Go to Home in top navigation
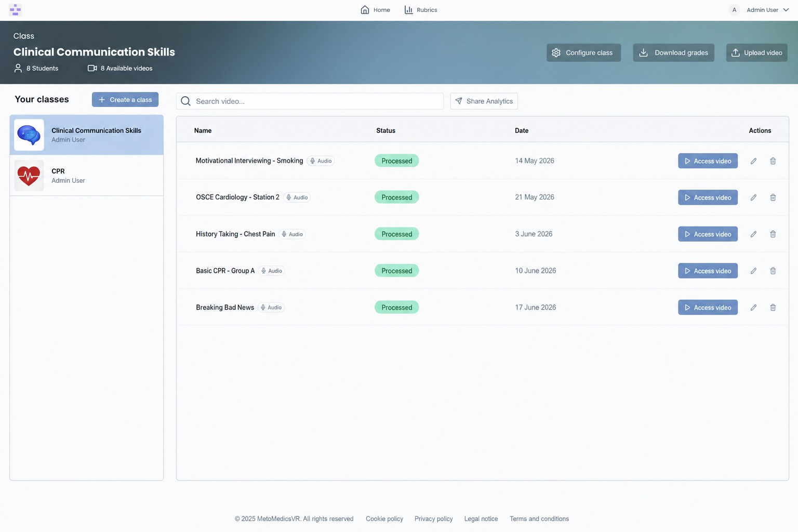This screenshot has width=798, height=532. pos(375,10)
